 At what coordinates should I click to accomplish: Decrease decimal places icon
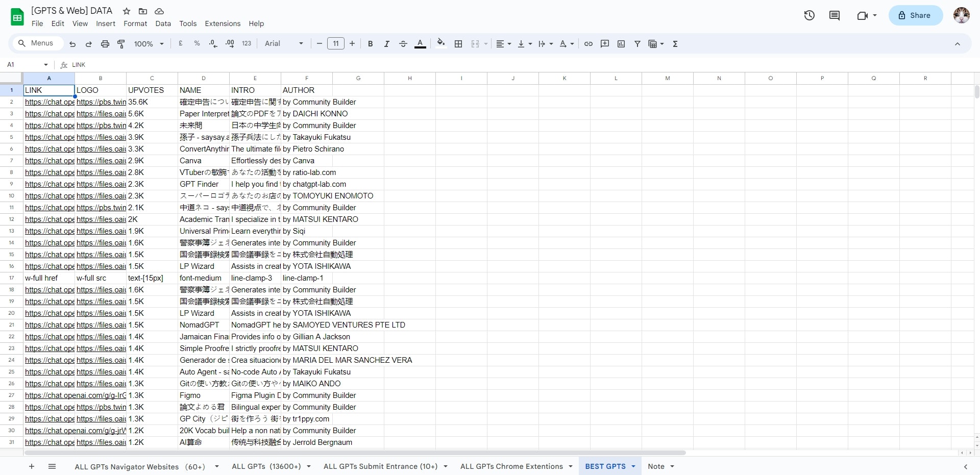pos(213,44)
